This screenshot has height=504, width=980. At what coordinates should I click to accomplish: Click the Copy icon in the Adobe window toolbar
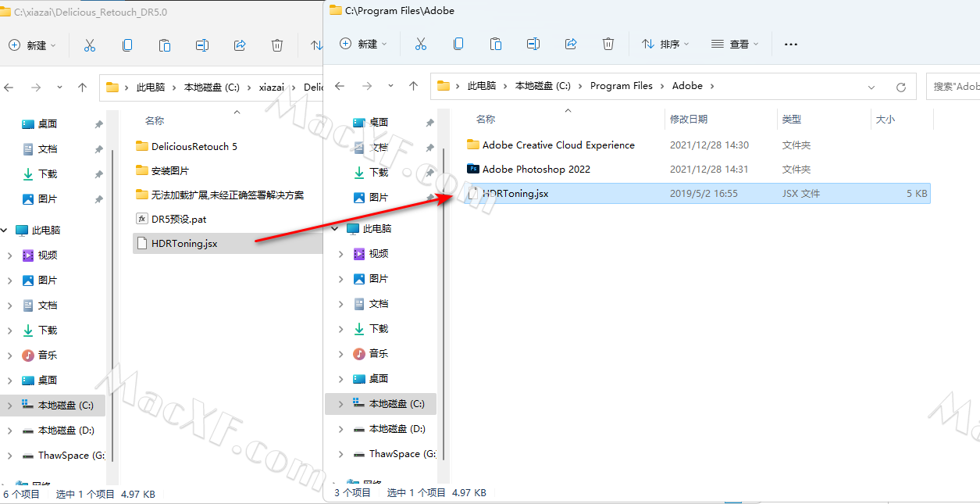tap(458, 44)
